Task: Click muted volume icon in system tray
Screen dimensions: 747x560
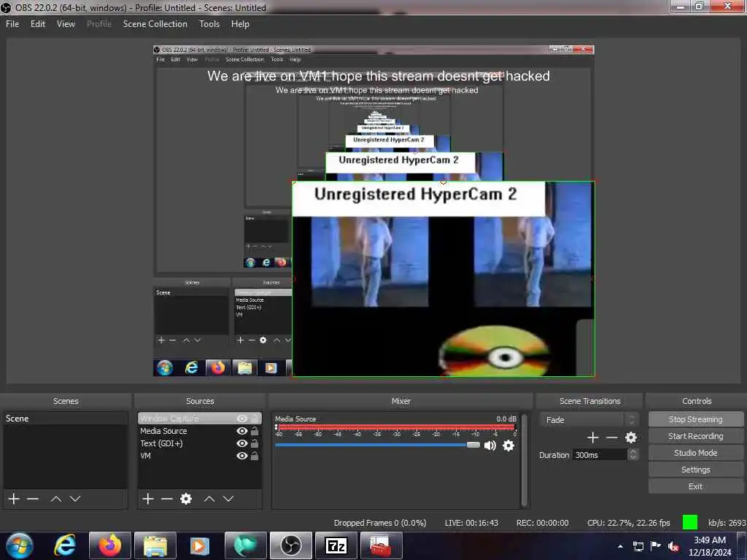Action: [x=673, y=546]
